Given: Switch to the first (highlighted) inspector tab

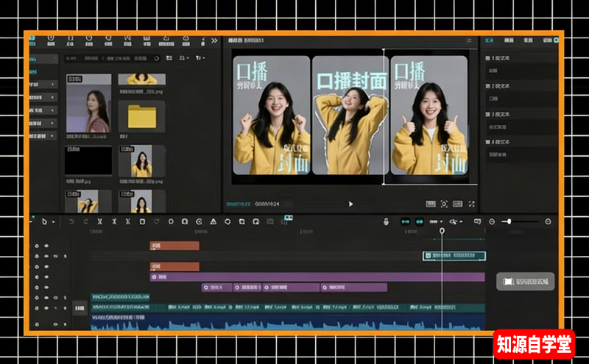Looking at the screenshot, I should (x=490, y=40).
